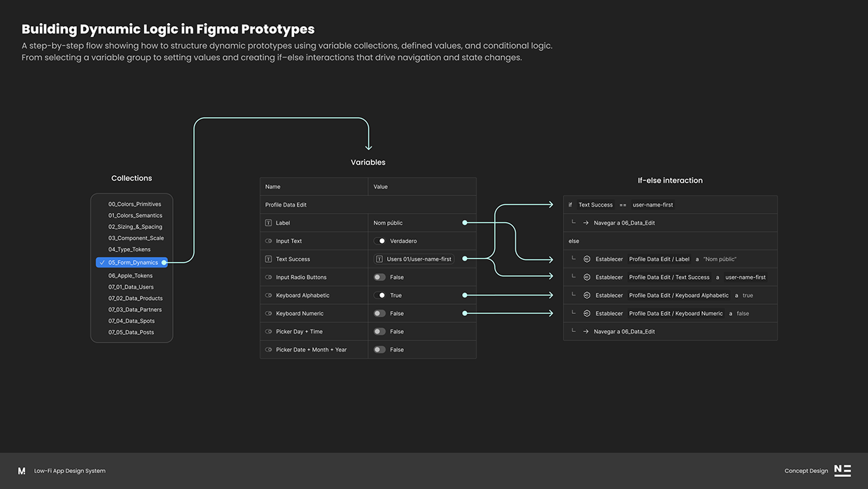
Task: Click the Users 01/user-name-first variable chip
Action: coord(414,259)
